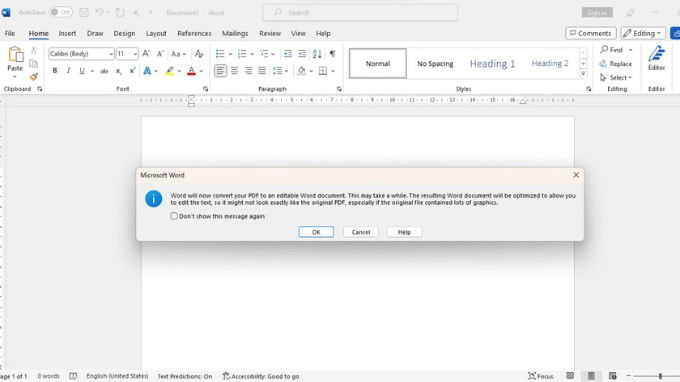Increase font size with the Grow Font icon
This screenshot has height=382, width=680.
coord(146,54)
